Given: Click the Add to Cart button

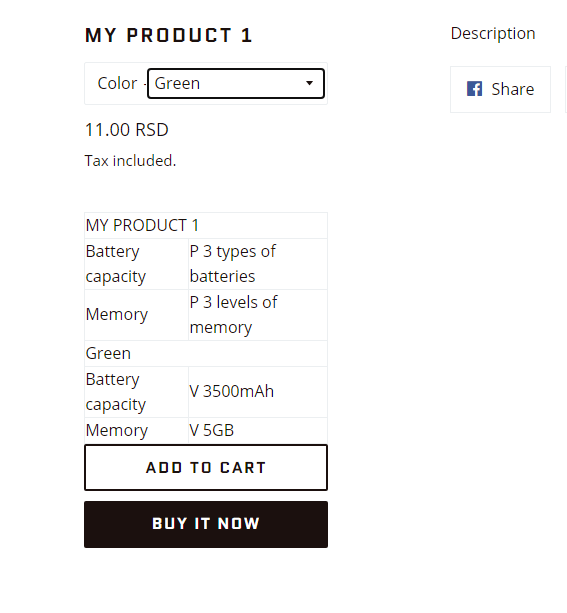Looking at the screenshot, I should (206, 468).
